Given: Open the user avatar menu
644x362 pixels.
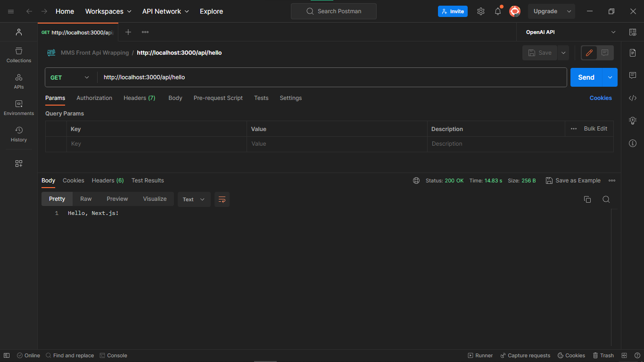Looking at the screenshot, I should point(515,11).
